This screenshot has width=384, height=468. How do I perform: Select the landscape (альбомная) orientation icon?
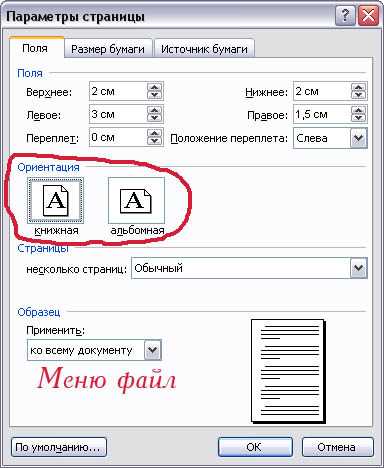pyautogui.click(x=136, y=200)
